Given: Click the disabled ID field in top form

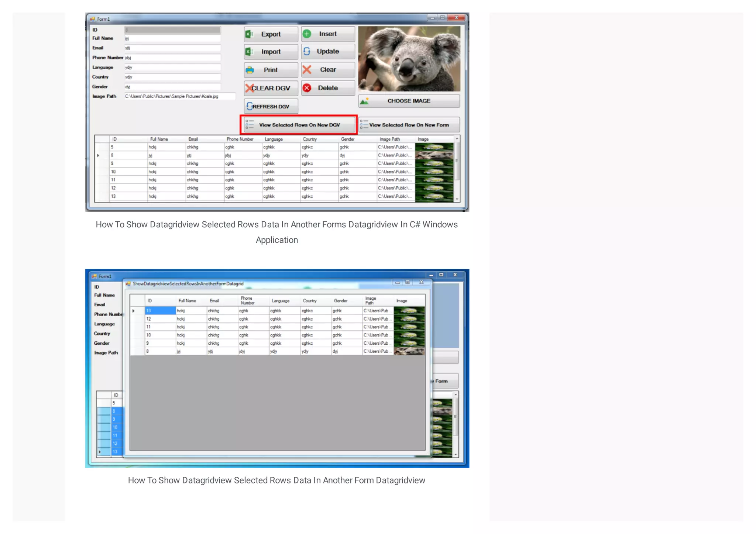Looking at the screenshot, I should pos(172,30).
